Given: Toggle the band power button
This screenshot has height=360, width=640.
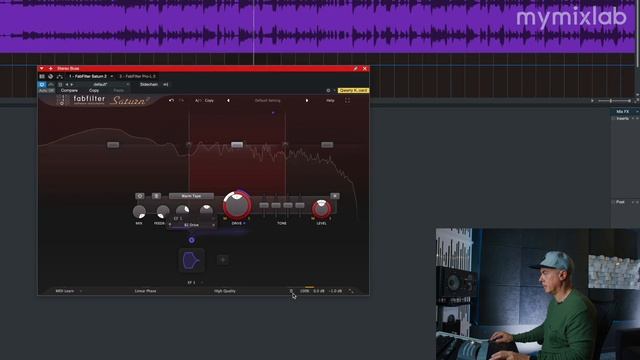Looking at the screenshot, I should point(140,196).
